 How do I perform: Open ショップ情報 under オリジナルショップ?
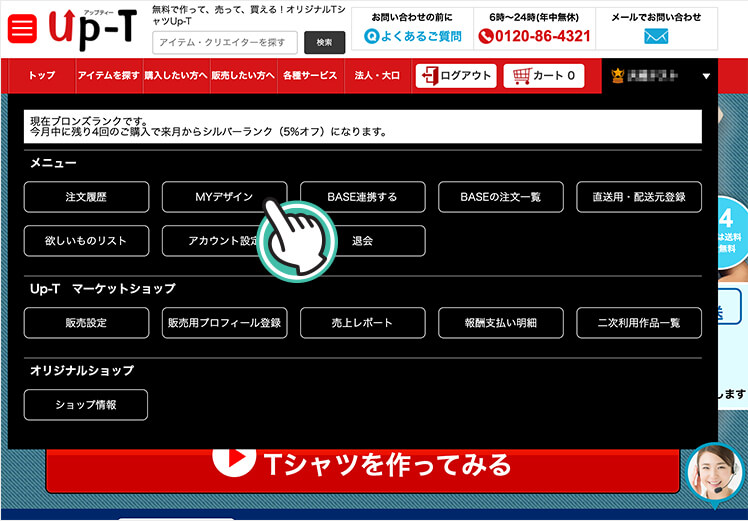(86, 405)
